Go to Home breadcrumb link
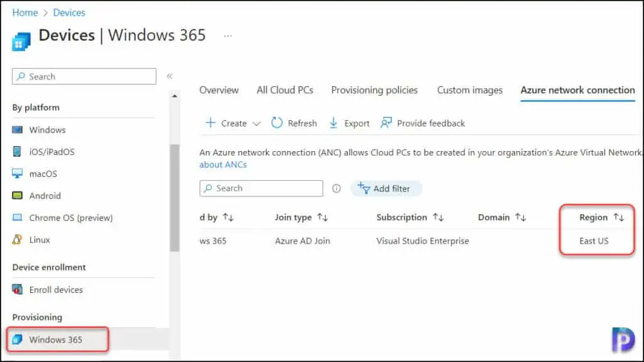This screenshot has width=644, height=362. (25, 13)
